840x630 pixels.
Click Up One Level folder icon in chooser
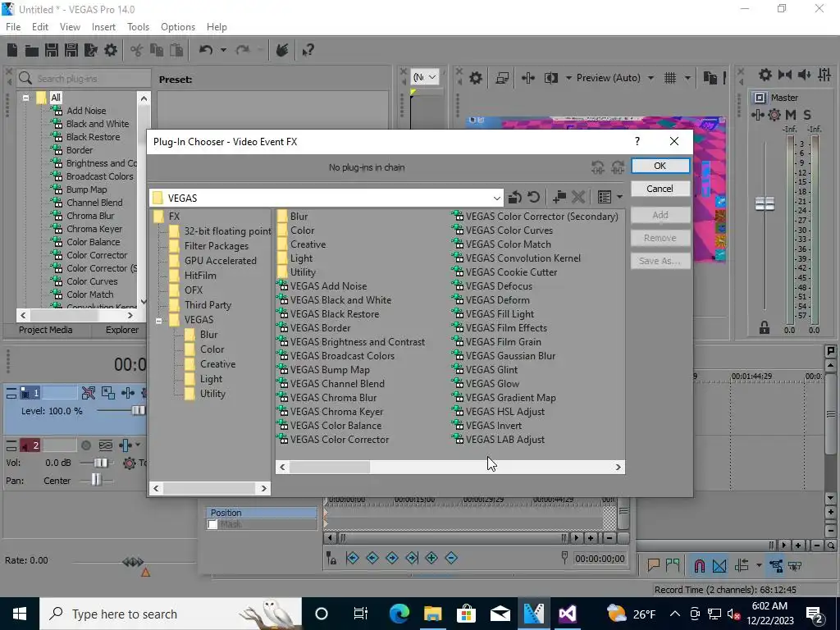click(514, 197)
